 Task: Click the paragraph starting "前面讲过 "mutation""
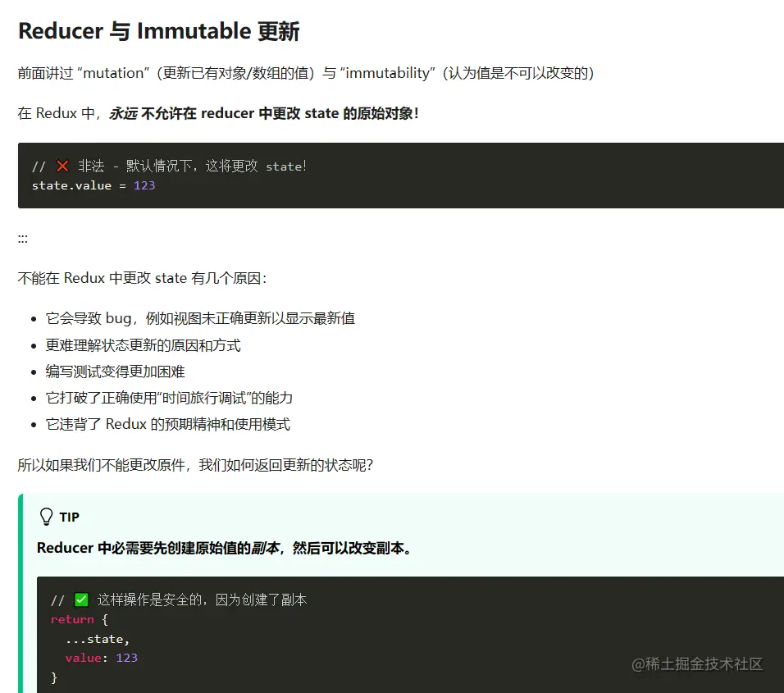tap(306, 73)
